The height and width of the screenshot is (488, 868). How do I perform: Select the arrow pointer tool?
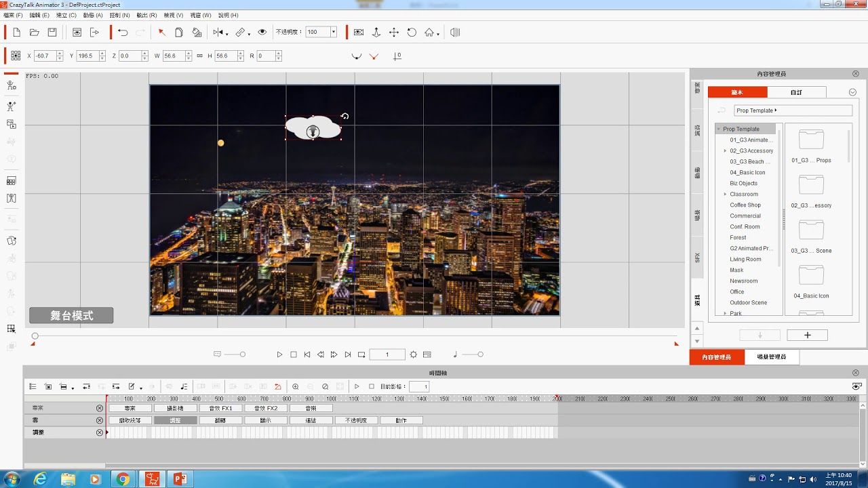click(161, 33)
